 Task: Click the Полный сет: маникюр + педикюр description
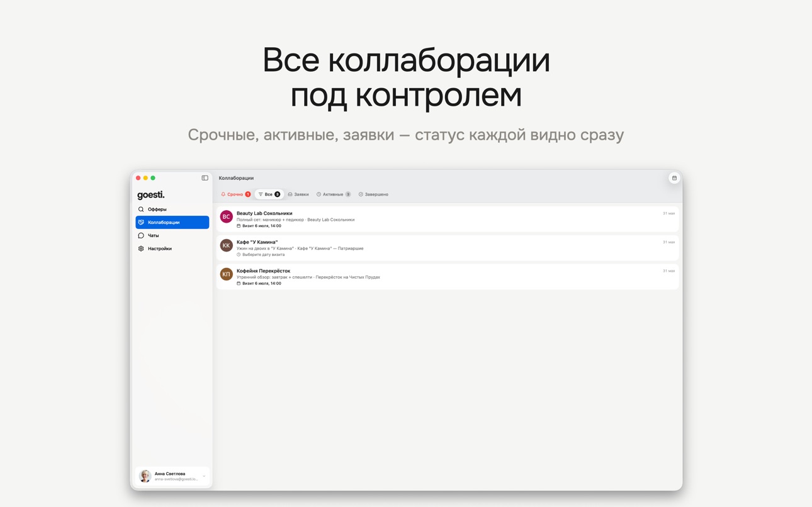point(295,220)
